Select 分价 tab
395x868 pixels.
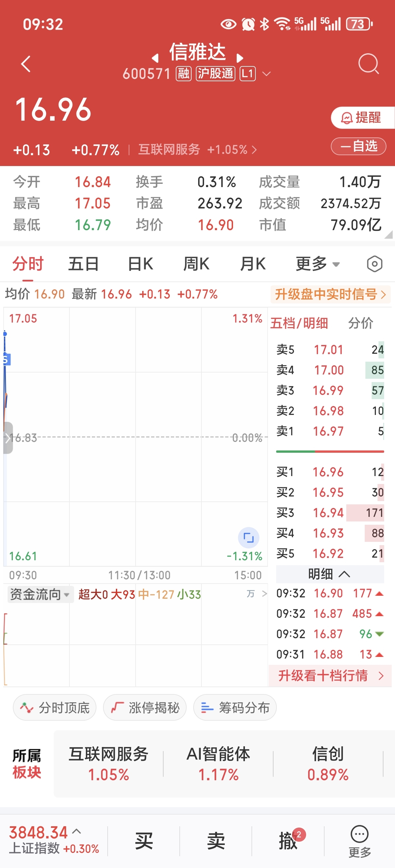click(x=360, y=323)
